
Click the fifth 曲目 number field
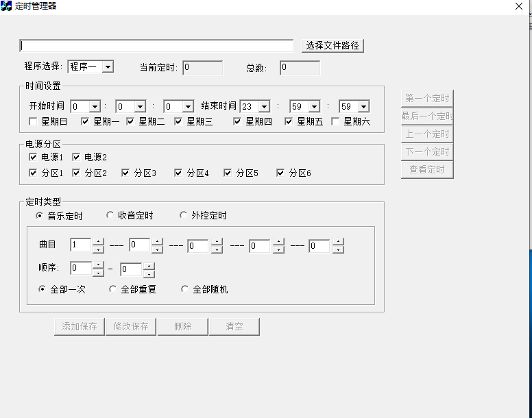click(319, 246)
